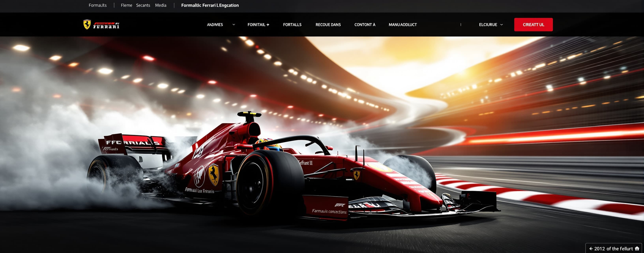This screenshot has height=253, width=644.
Task: Click the home icon in the bottom badge
Action: 637,248
